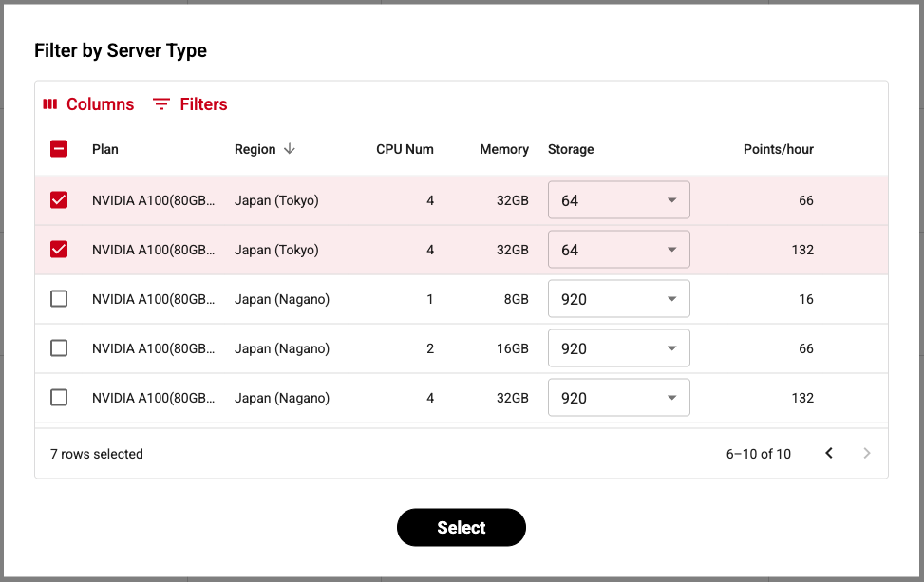Click the caret on the first 64 storage selector

tap(672, 199)
